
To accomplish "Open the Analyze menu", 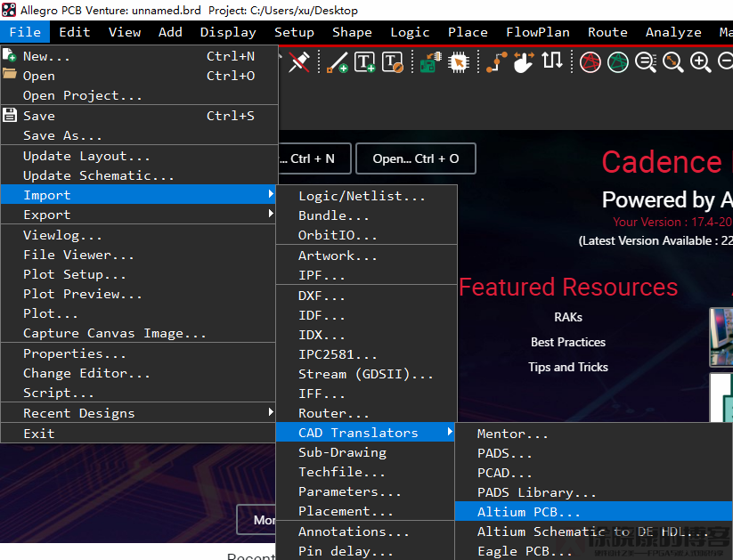I will click(x=672, y=32).
